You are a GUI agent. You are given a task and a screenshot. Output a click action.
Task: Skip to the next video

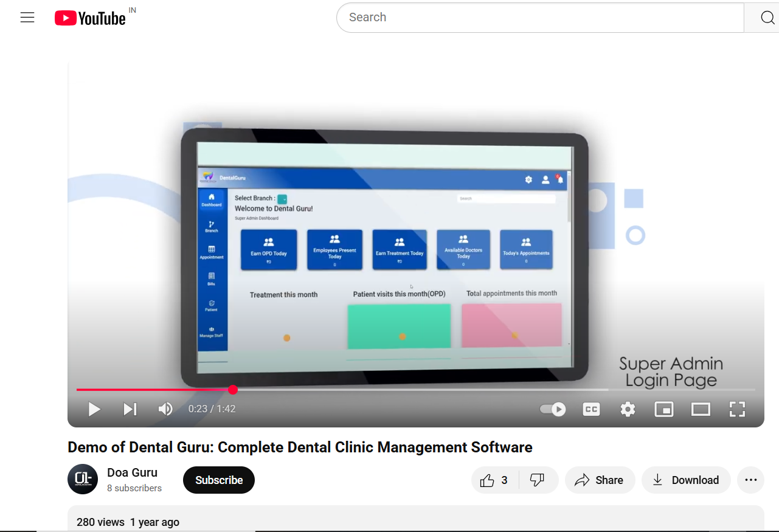coord(130,409)
